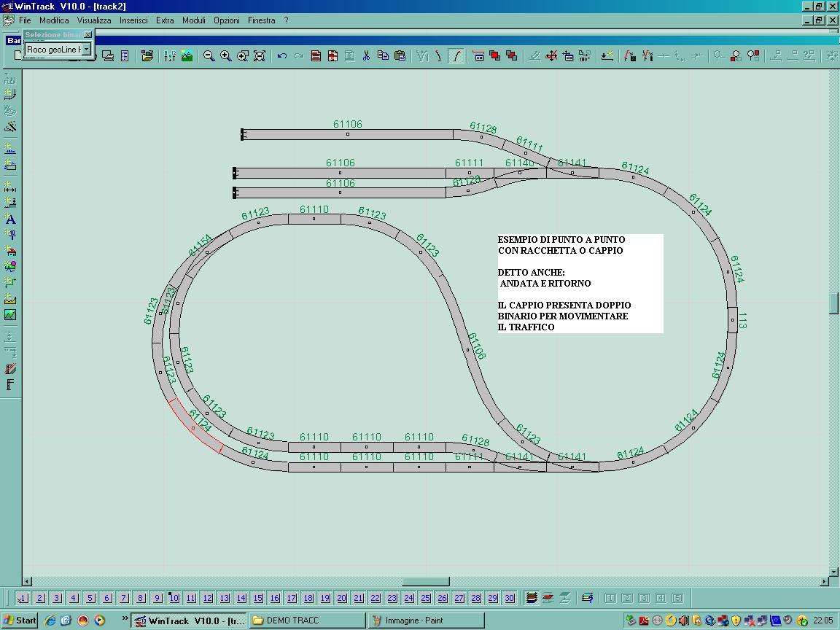The width and height of the screenshot is (840, 630).
Task: Click the ESEMPIO DI PUNTO A PUNTO text box
Action: 580,284
